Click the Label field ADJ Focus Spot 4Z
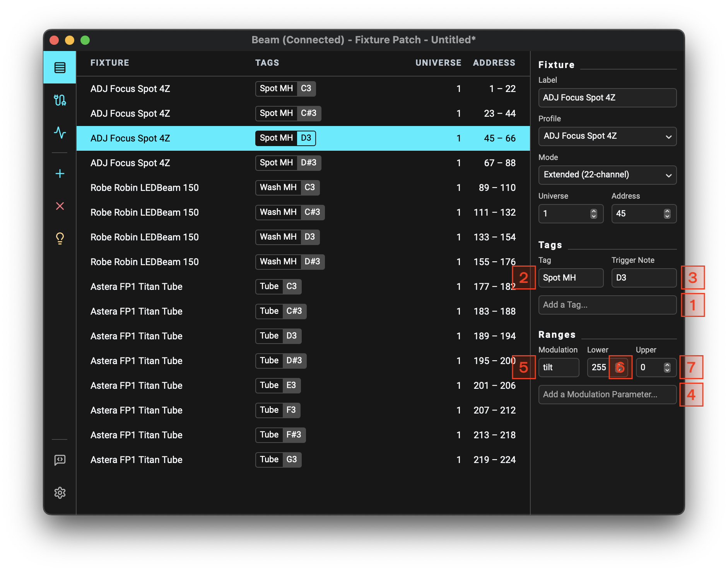This screenshot has height=572, width=728. (x=607, y=98)
